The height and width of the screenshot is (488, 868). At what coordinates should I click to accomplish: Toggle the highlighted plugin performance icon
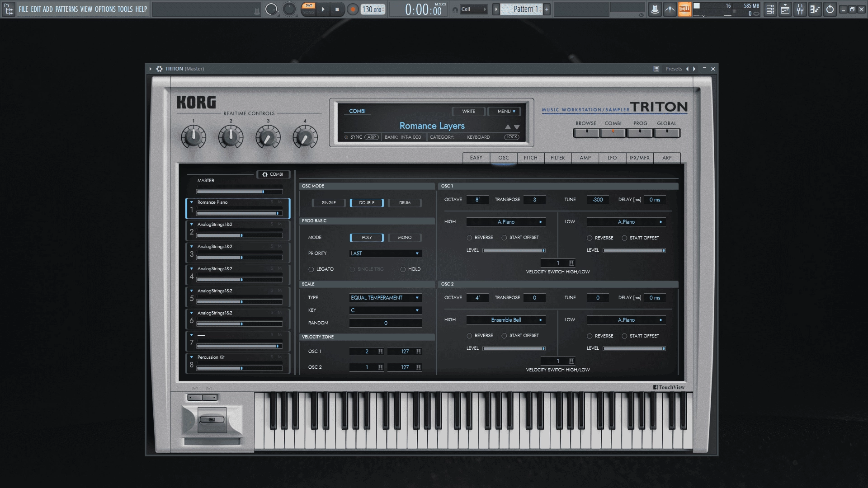pyautogui.click(x=684, y=9)
